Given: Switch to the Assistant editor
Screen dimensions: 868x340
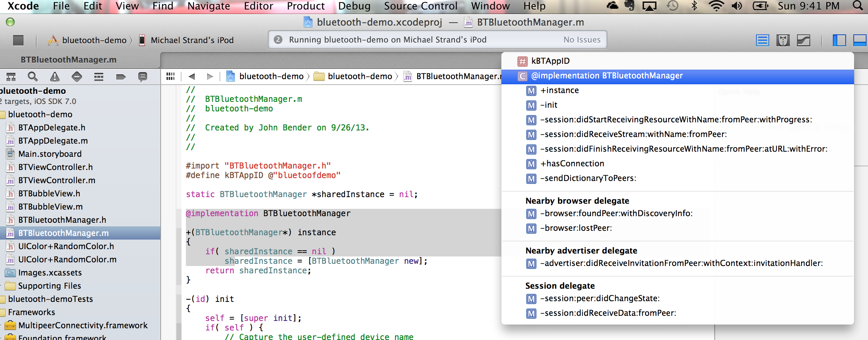Looking at the screenshot, I should coord(783,40).
